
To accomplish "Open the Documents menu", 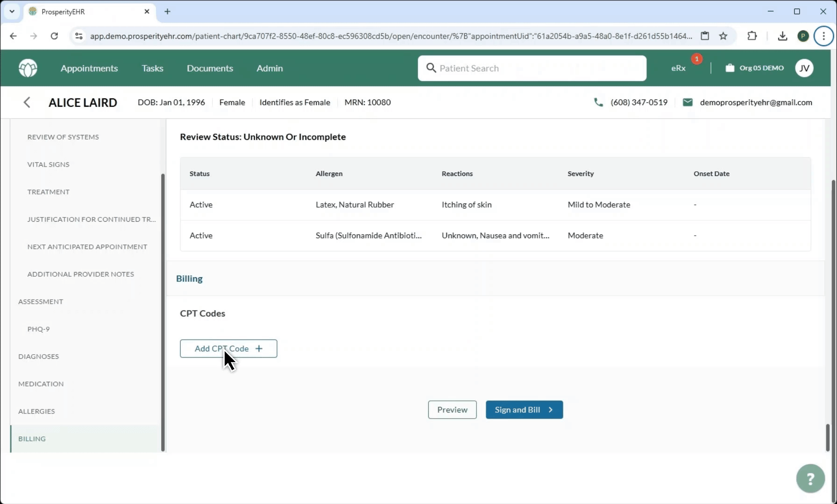I will (x=210, y=68).
